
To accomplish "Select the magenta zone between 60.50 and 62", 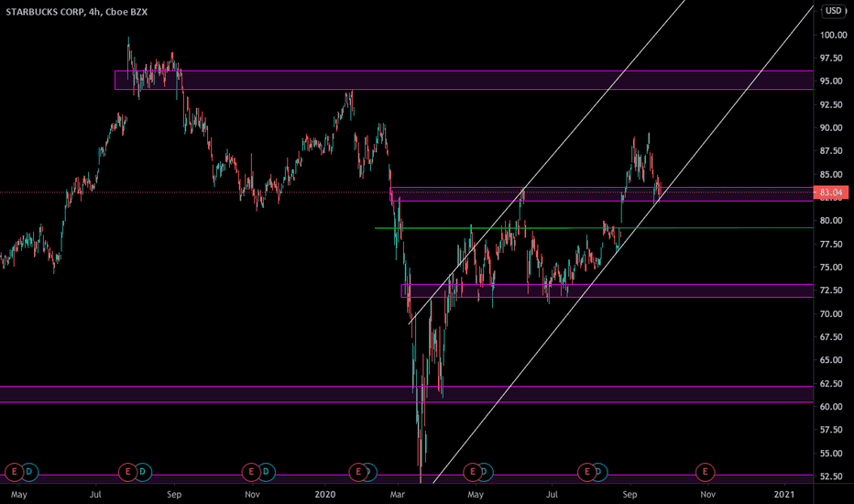I will [x=406, y=394].
